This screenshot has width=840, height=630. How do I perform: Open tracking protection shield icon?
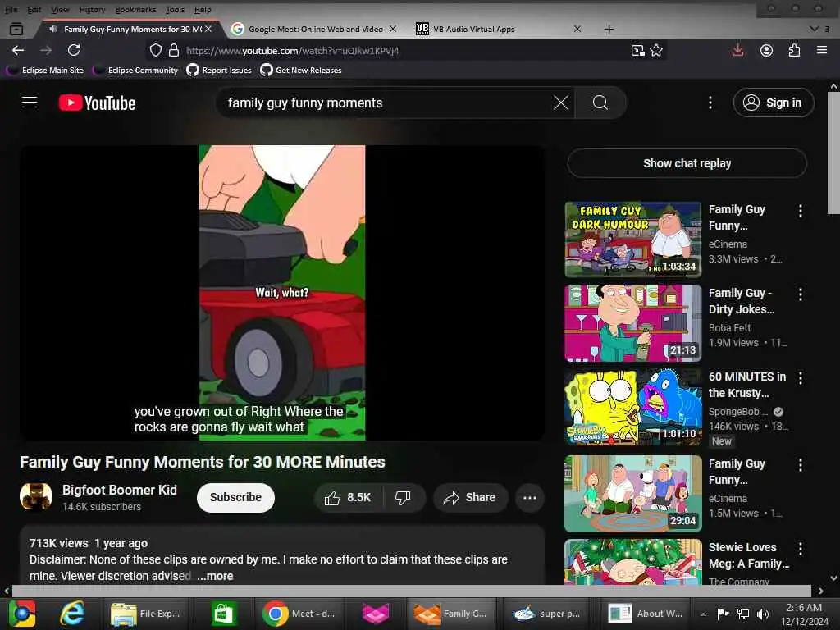click(155, 50)
